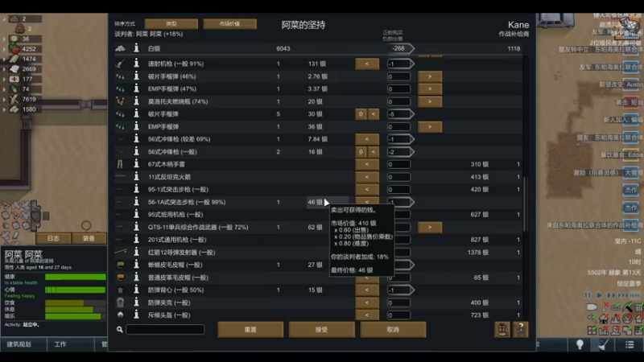Click < arrow for 防弹夹克
The height and width of the screenshot is (362, 644).
[367, 302]
